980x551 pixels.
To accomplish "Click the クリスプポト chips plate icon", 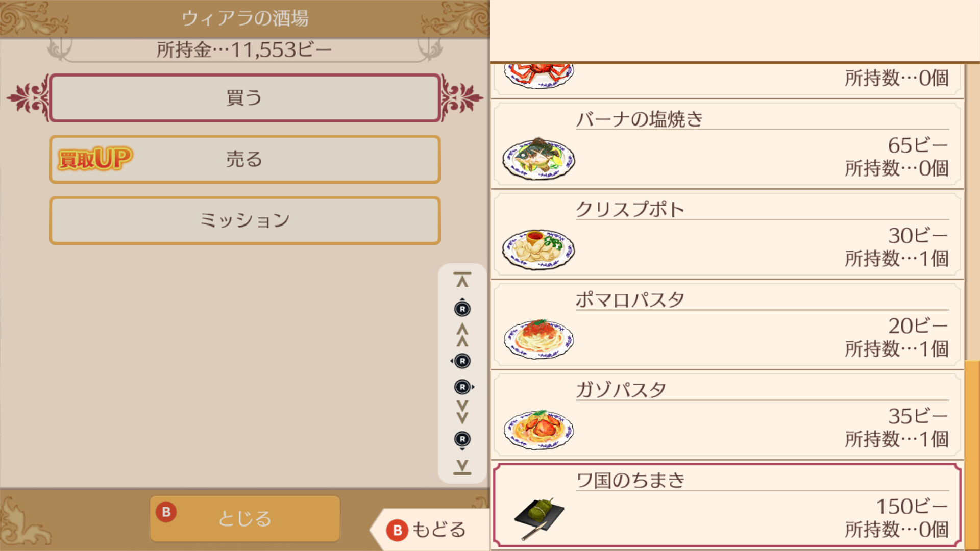I will (538, 249).
